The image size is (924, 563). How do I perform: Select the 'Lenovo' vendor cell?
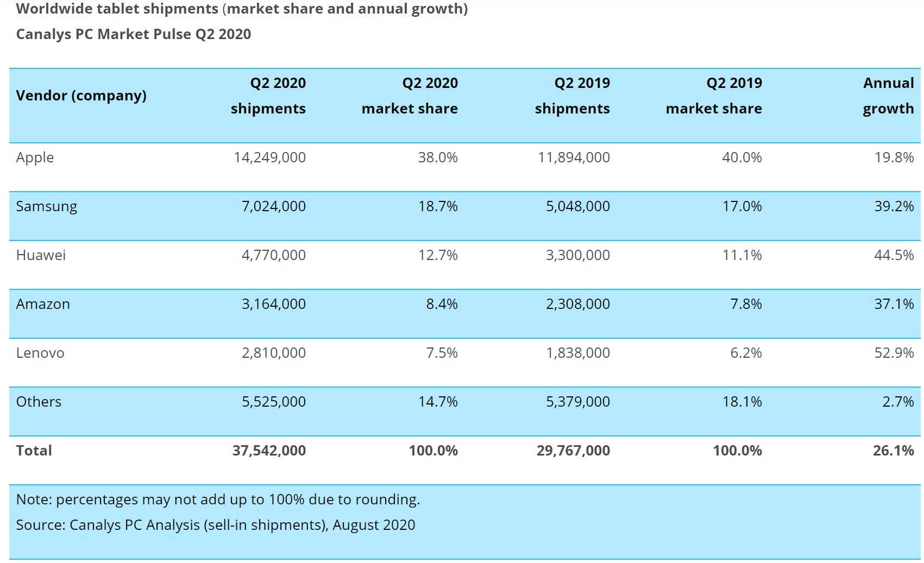point(40,353)
